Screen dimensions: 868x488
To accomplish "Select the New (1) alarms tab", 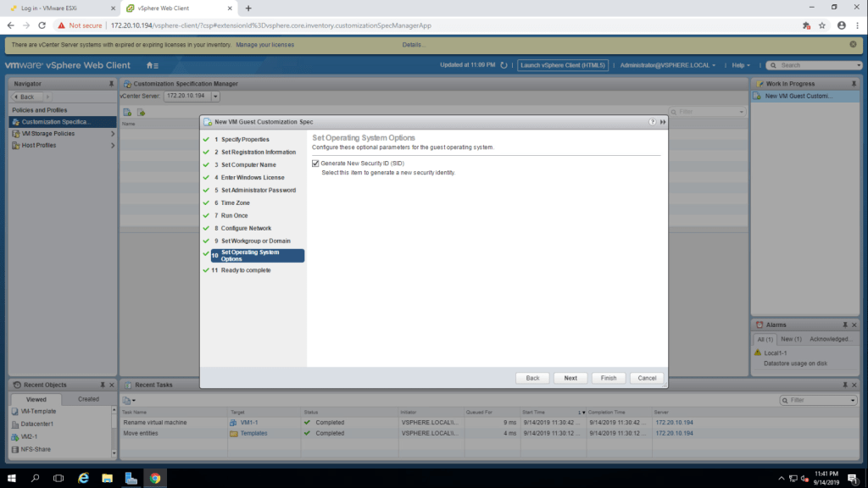I will 791,339.
